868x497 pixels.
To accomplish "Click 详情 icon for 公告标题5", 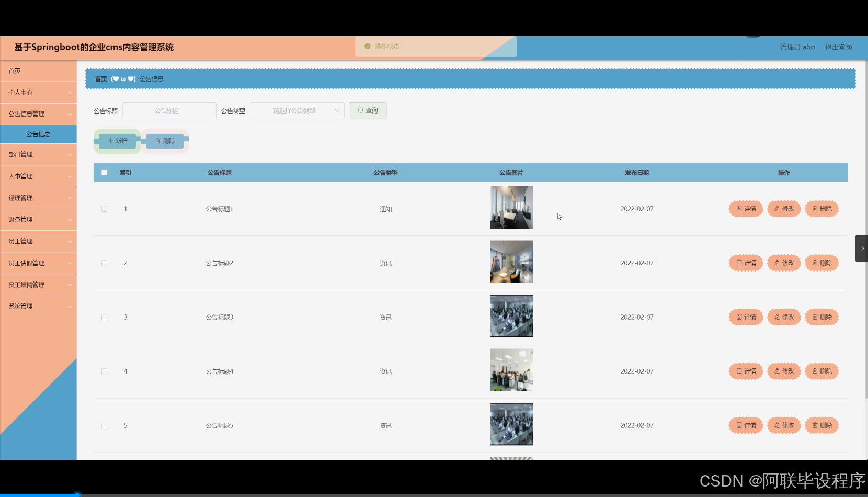I will pyautogui.click(x=745, y=425).
